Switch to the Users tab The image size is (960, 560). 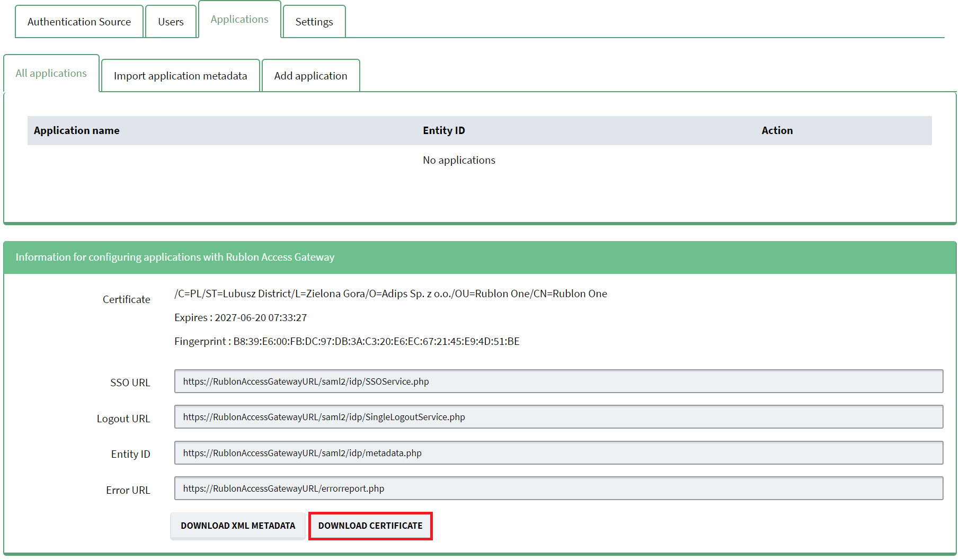(x=171, y=22)
